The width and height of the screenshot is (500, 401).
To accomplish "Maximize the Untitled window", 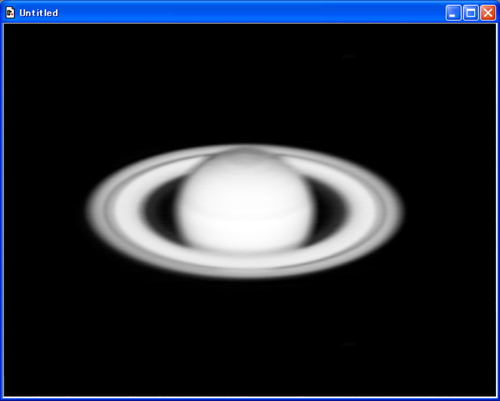I will (471, 13).
